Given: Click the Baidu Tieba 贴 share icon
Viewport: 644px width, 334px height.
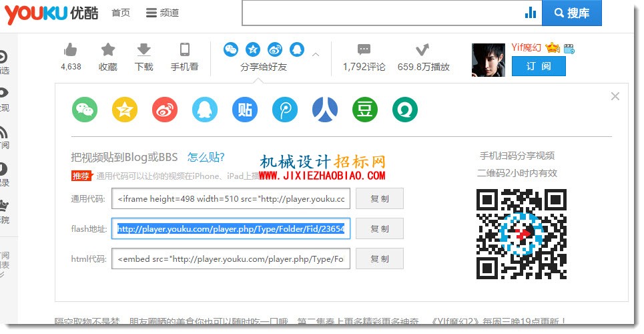Looking at the screenshot, I should tap(245, 110).
